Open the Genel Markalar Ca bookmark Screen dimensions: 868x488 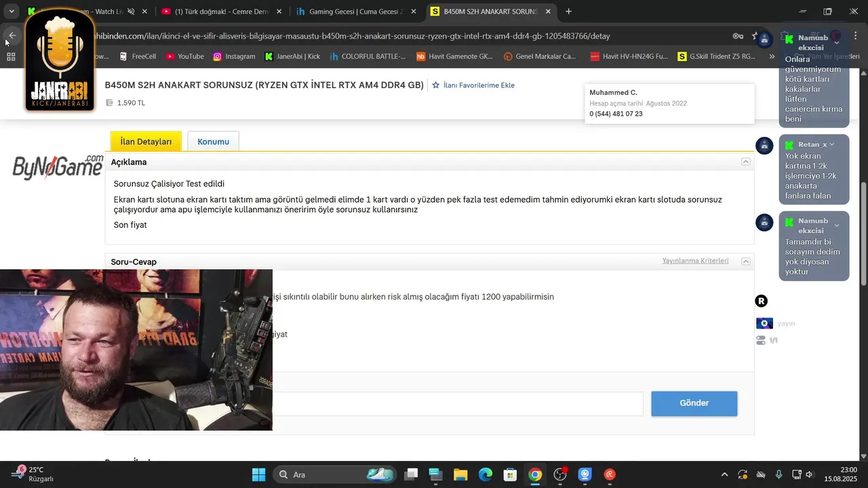(x=540, y=56)
